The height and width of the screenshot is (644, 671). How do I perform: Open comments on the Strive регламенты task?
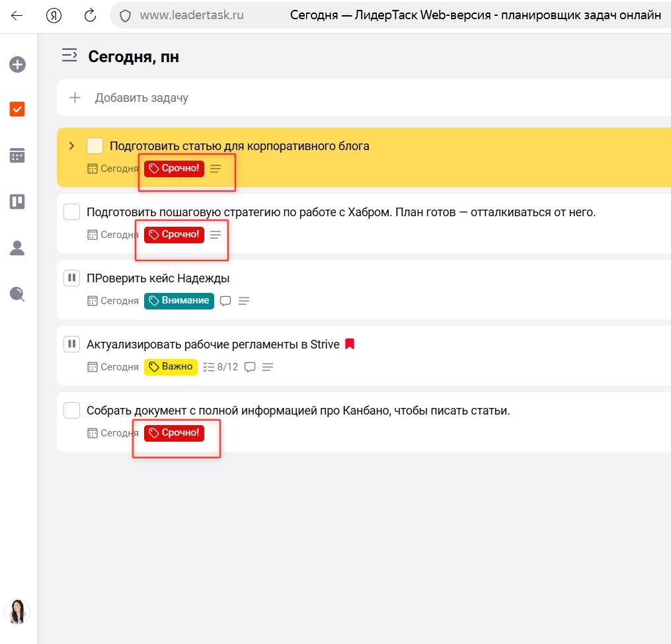250,367
